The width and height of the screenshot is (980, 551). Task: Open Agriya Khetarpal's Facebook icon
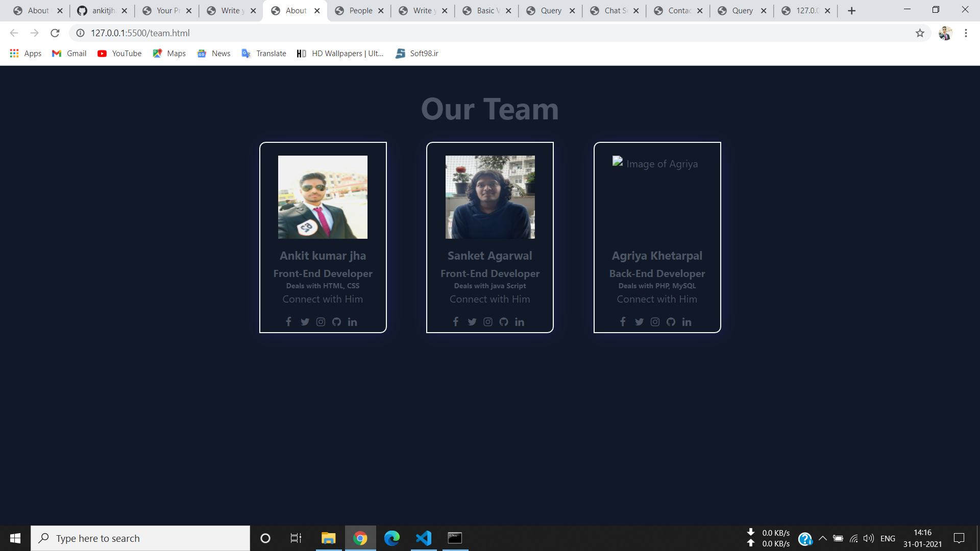(623, 321)
